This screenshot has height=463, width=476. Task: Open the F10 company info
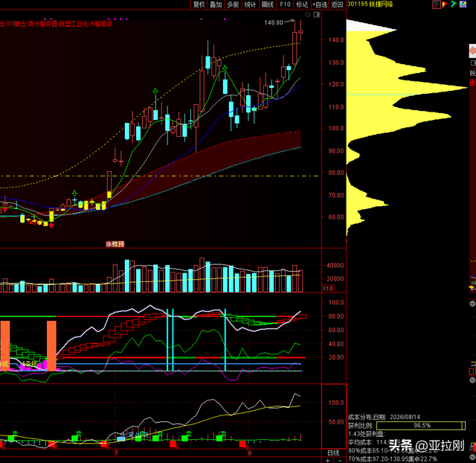[285, 4]
